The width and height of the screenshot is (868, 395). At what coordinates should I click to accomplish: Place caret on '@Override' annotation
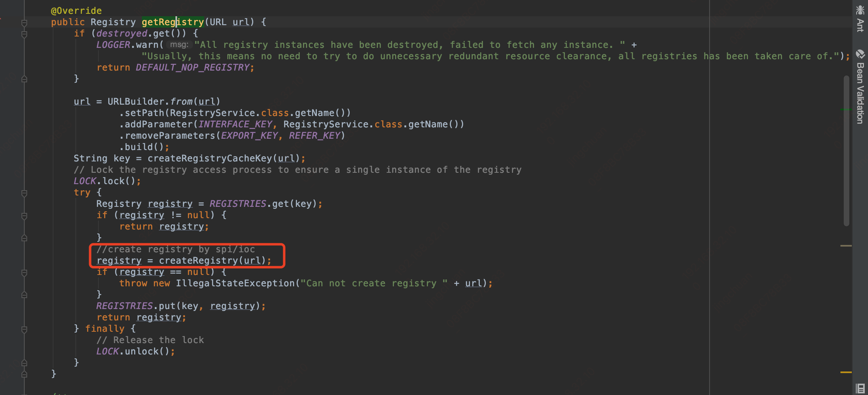pos(76,11)
